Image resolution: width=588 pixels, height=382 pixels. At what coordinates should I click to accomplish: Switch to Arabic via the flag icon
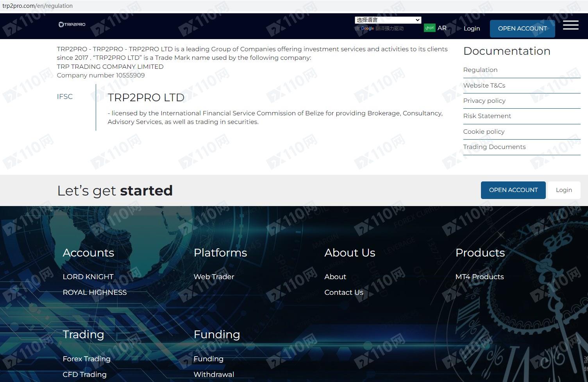coord(429,28)
